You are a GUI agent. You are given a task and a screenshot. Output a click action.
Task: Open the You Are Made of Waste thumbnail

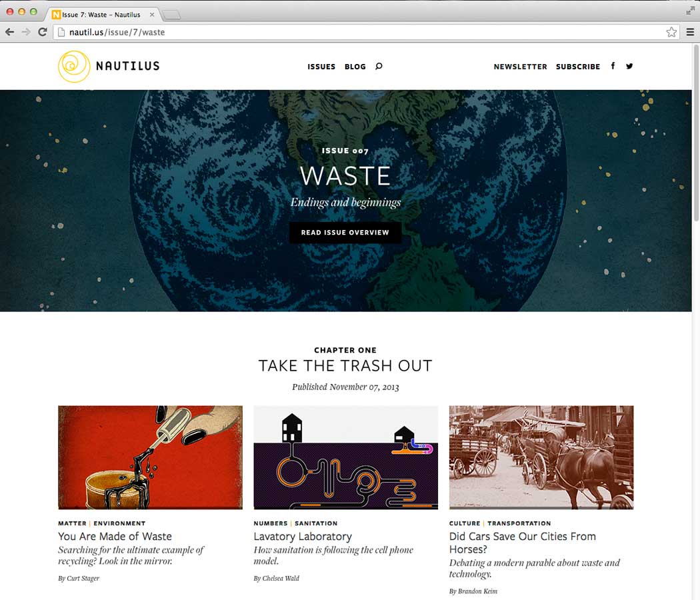coord(151,457)
